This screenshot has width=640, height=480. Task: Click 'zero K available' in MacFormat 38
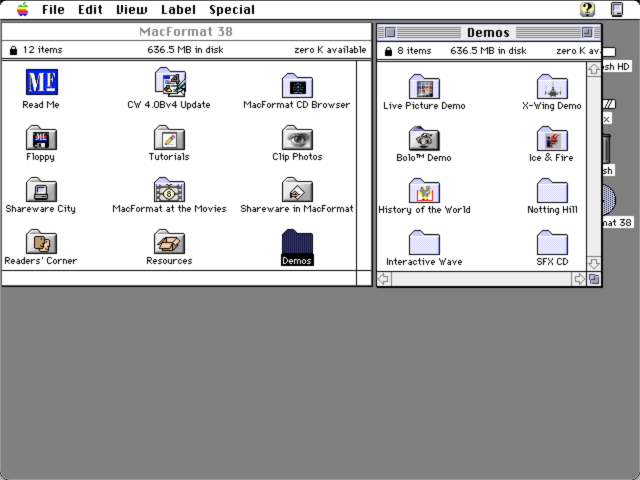coord(330,50)
